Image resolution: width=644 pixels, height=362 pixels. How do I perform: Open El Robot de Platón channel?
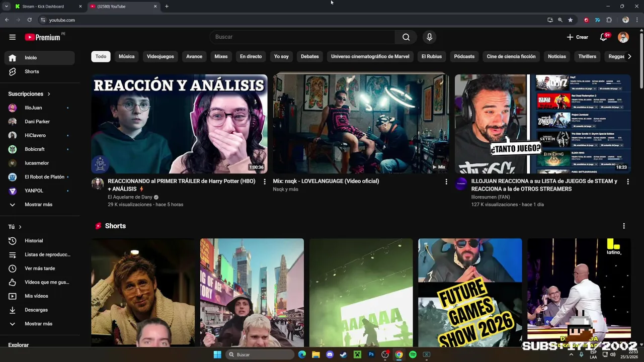tap(40, 177)
